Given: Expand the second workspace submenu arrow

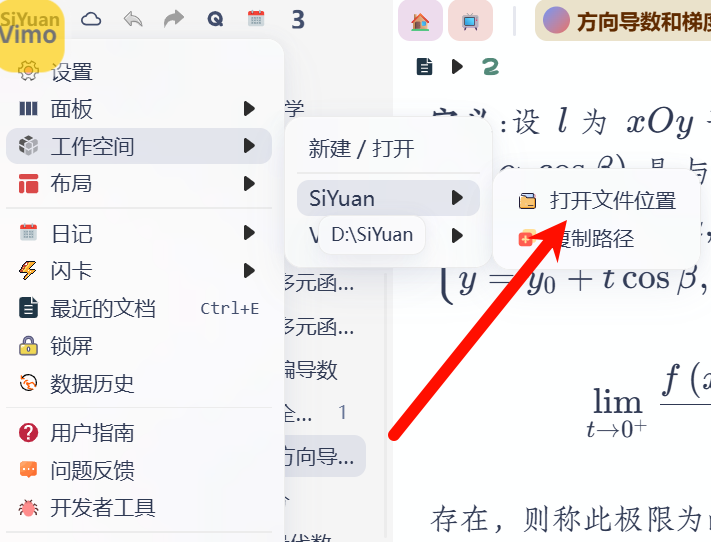Looking at the screenshot, I should point(457,235).
